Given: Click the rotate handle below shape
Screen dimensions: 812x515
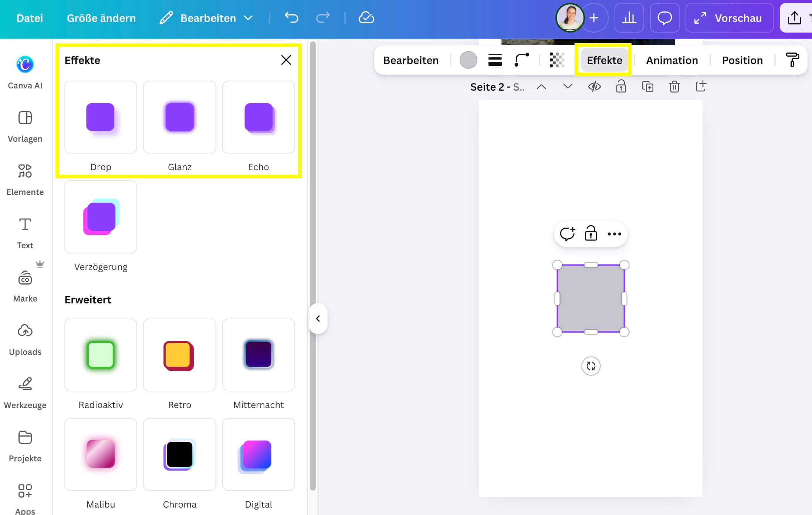Looking at the screenshot, I should pos(591,366).
